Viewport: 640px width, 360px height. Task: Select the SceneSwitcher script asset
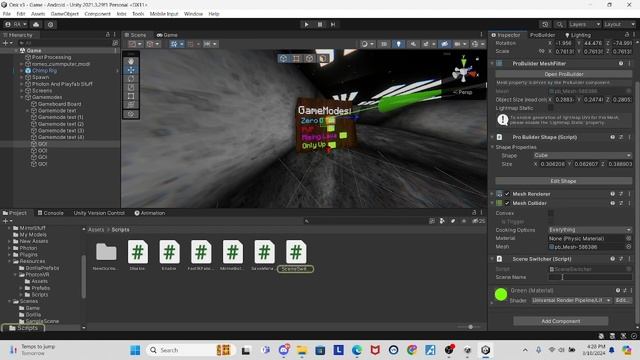coord(296,256)
